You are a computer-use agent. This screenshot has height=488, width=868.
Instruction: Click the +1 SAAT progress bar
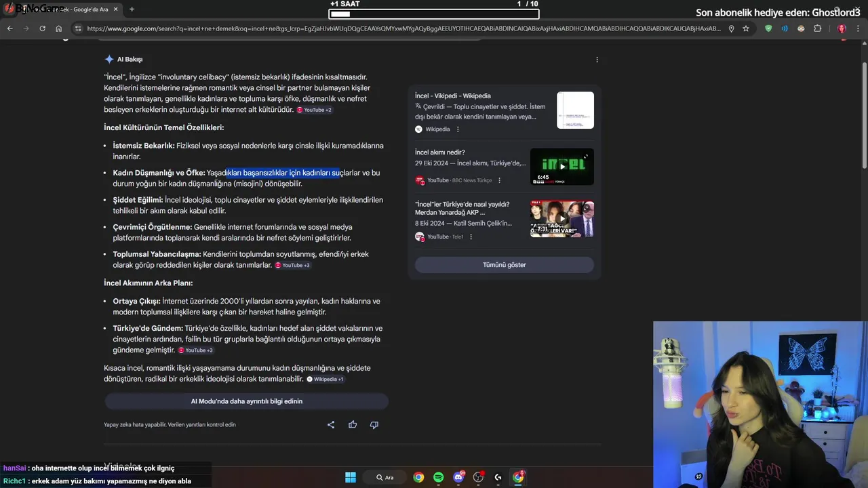click(x=433, y=14)
